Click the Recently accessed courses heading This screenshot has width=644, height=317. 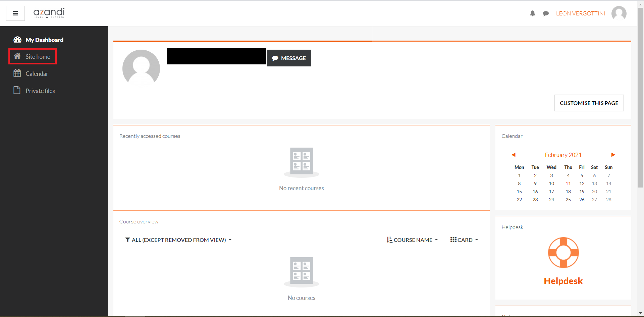pyautogui.click(x=150, y=136)
